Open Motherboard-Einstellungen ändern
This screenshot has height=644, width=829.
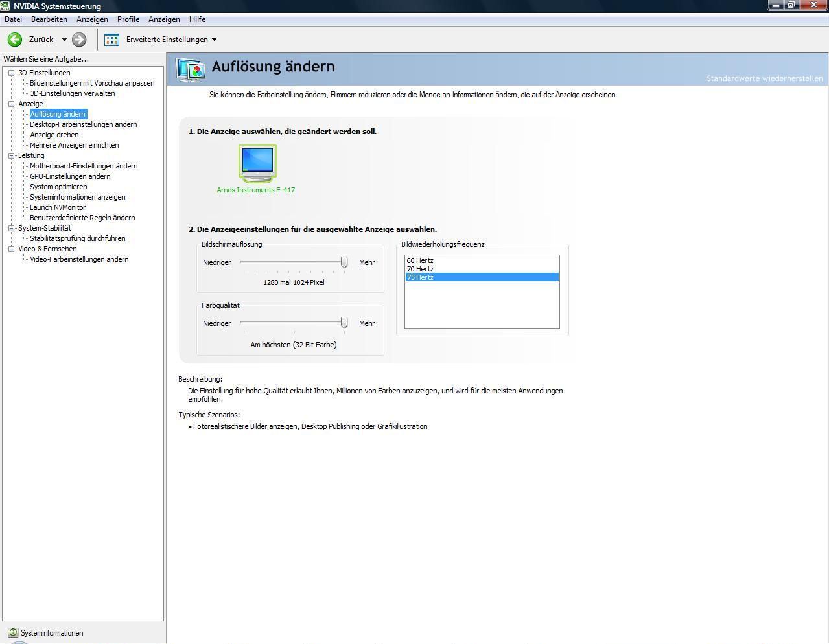pyautogui.click(x=84, y=166)
